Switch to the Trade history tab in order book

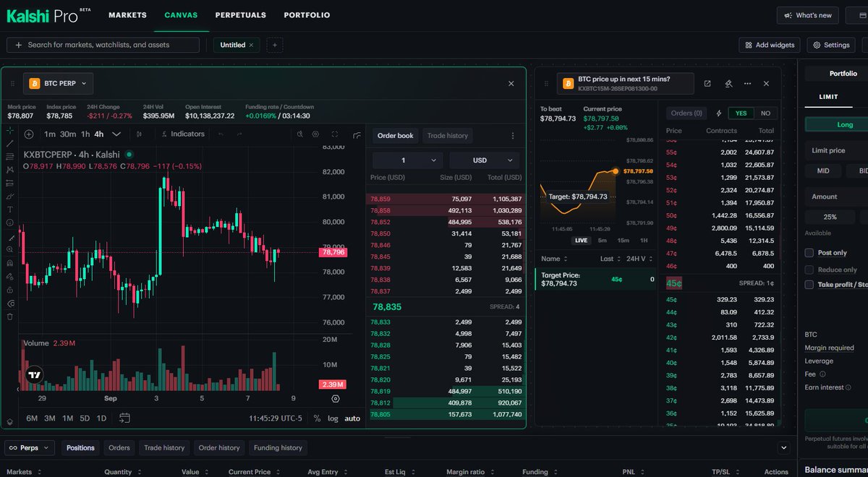pyautogui.click(x=447, y=136)
